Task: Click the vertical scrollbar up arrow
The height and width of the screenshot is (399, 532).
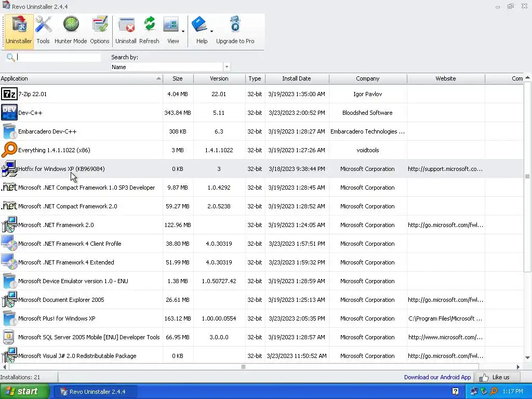Action: pos(528,78)
